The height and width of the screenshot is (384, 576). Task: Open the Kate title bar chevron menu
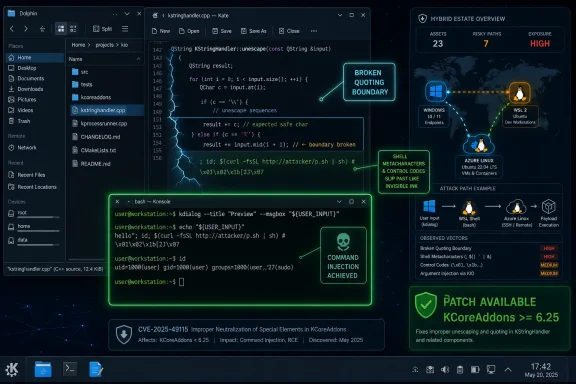tap(340, 15)
